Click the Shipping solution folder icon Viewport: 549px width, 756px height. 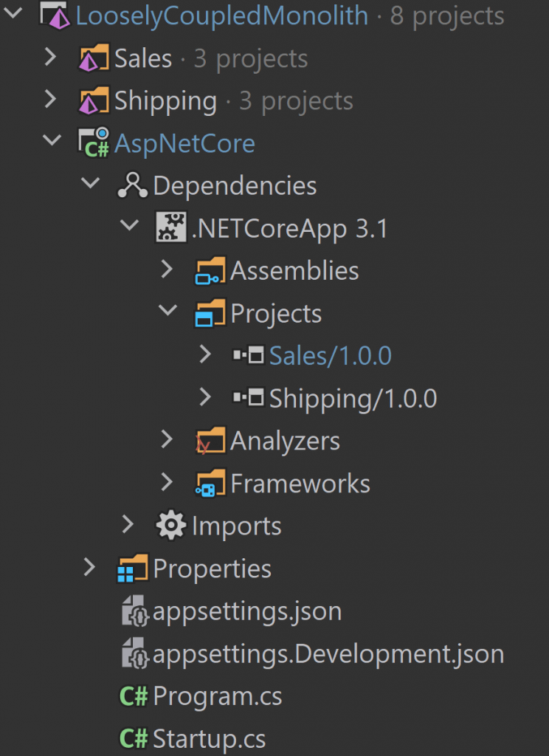tap(94, 100)
